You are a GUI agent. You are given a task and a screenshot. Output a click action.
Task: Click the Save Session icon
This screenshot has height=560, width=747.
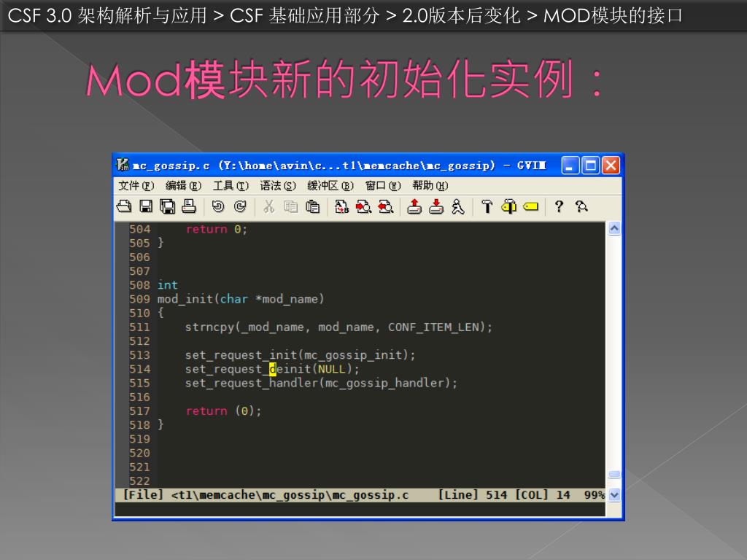point(436,206)
